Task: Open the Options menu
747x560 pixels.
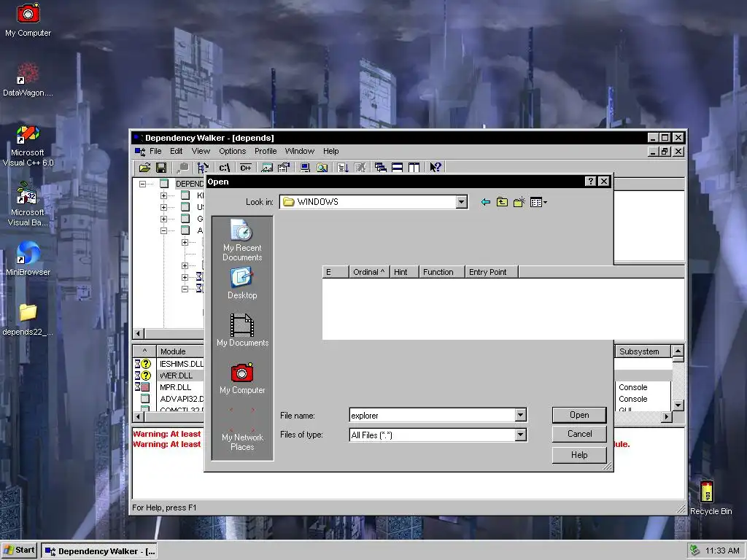Action: point(233,151)
